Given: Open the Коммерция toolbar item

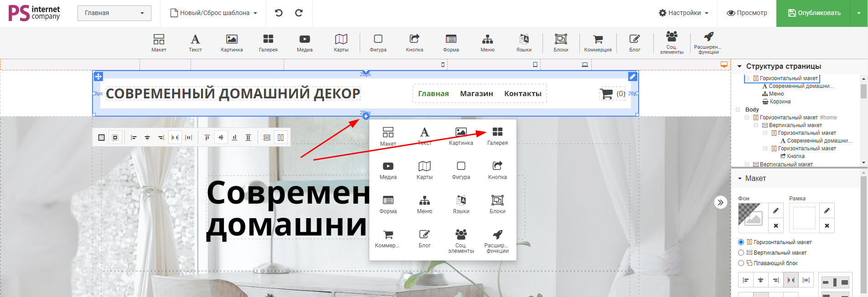Looking at the screenshot, I should point(598,43).
